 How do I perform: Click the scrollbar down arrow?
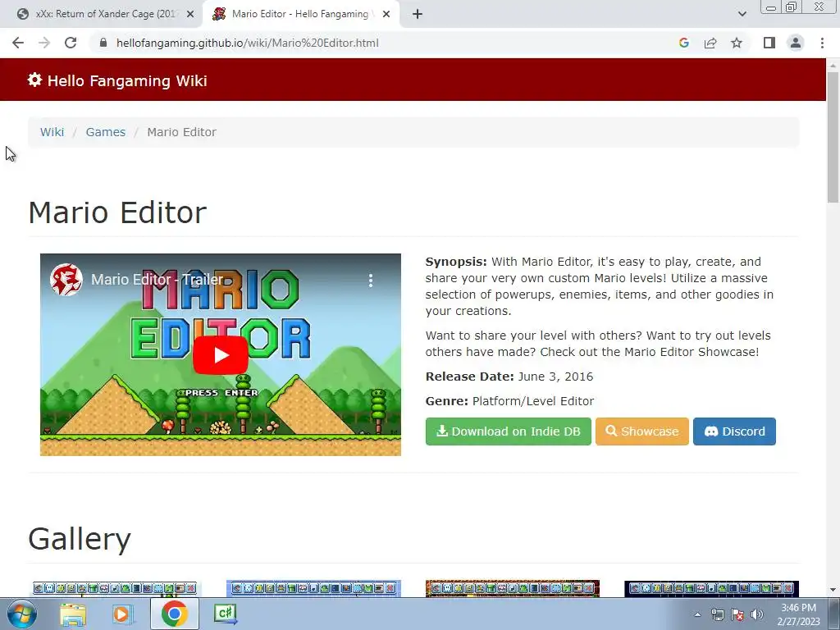pyautogui.click(x=833, y=591)
